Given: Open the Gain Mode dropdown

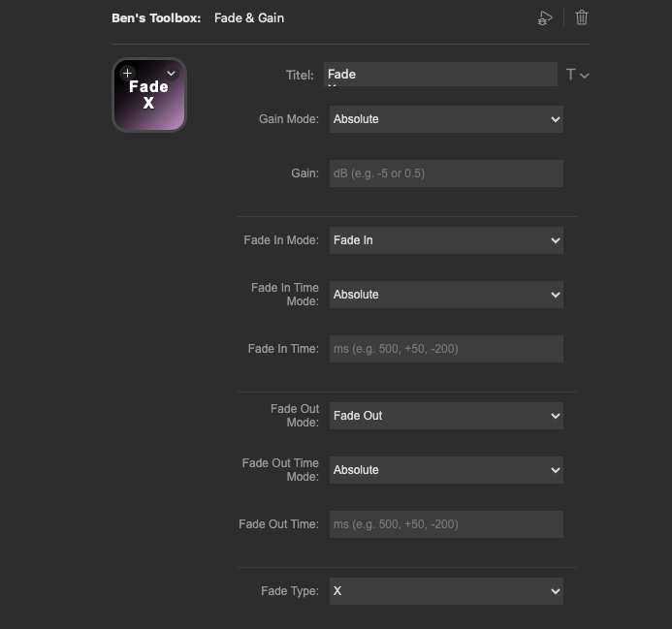Looking at the screenshot, I should (x=446, y=119).
